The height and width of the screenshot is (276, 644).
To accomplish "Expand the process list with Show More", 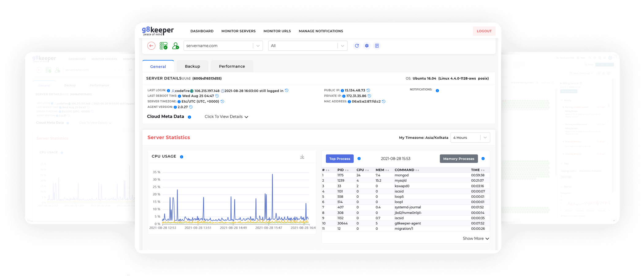I will tap(476, 239).
